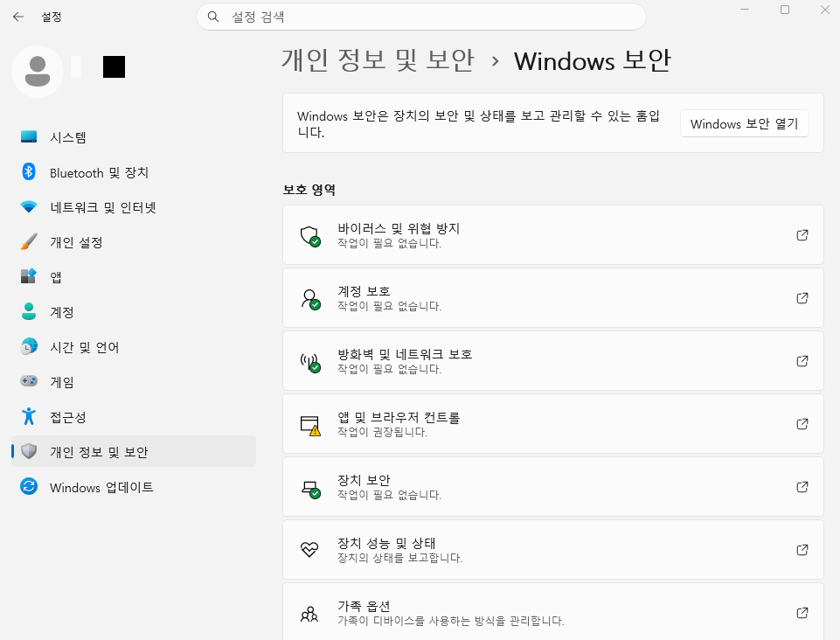Screen dimensions: 840x640
Task: Click the gamepad icon for 게임
Action: click(x=29, y=381)
